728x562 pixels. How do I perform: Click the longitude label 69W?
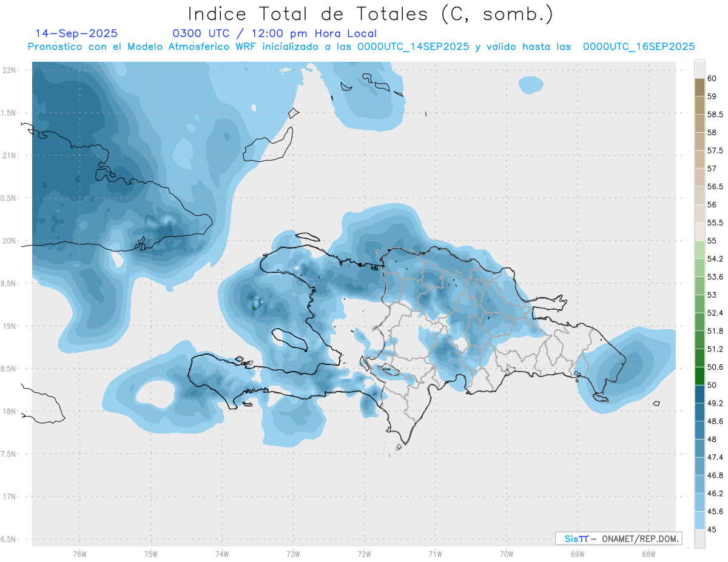tap(577, 554)
